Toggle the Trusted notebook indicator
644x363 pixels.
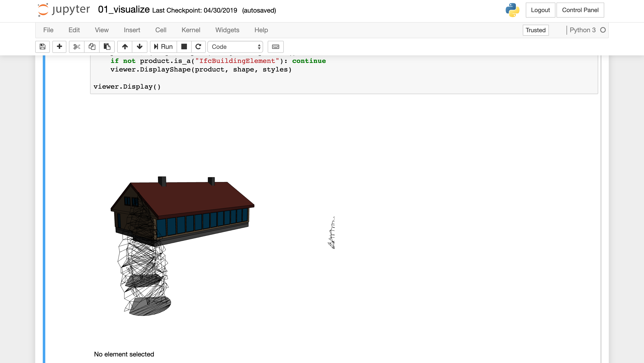pyautogui.click(x=535, y=30)
